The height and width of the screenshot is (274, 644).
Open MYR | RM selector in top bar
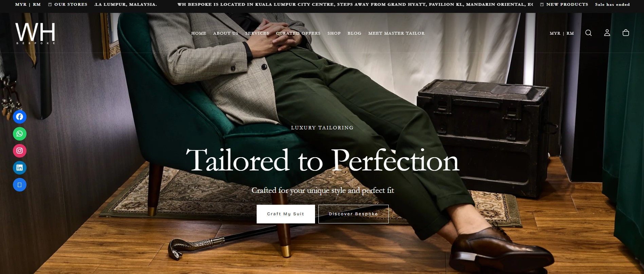[28, 4]
